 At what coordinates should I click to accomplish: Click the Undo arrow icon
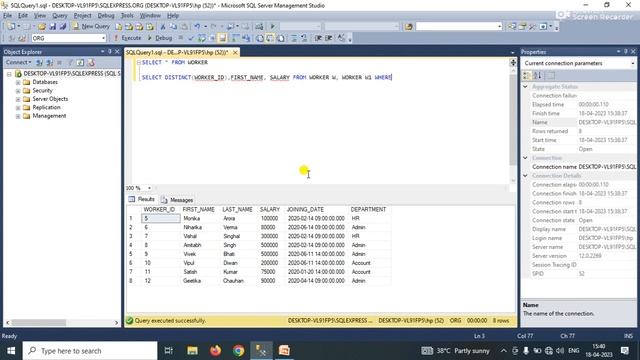tap(197, 27)
